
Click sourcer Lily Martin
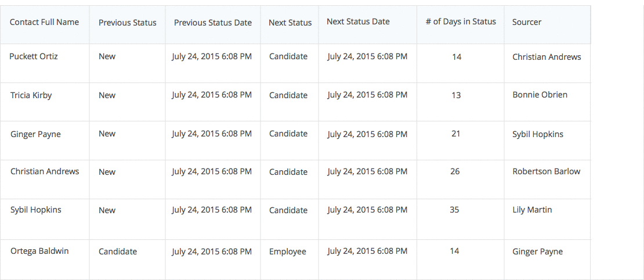(532, 210)
